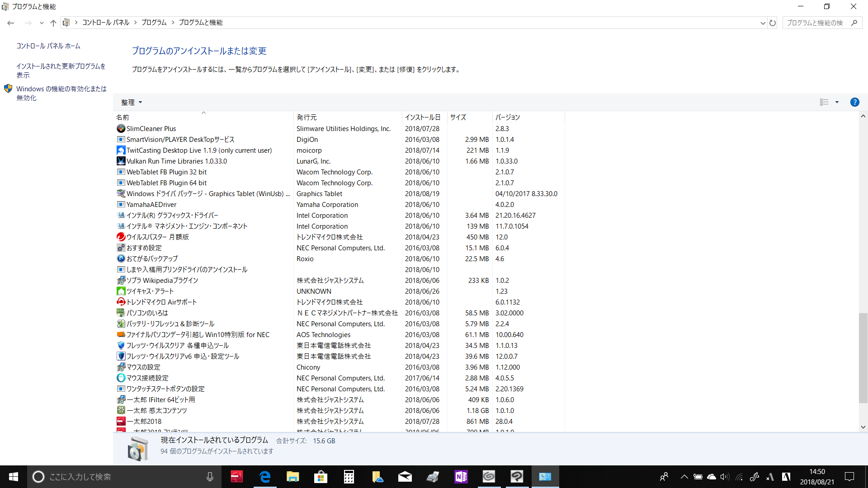This screenshot has width=868, height=488.
Task: Open コントロール パネル ホーム link
Action: click(48, 46)
